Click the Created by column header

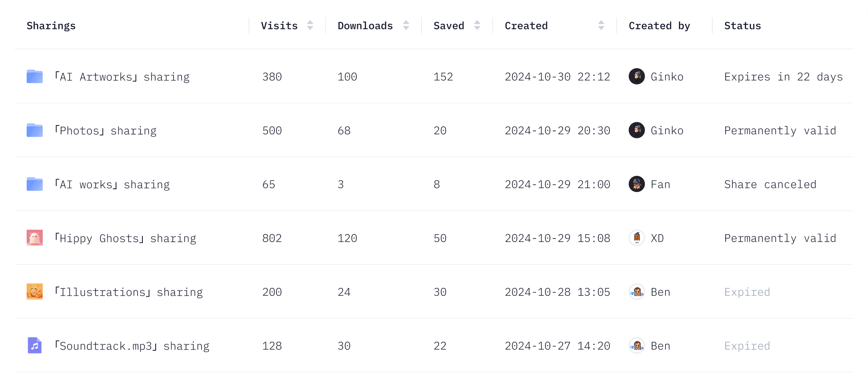[659, 26]
